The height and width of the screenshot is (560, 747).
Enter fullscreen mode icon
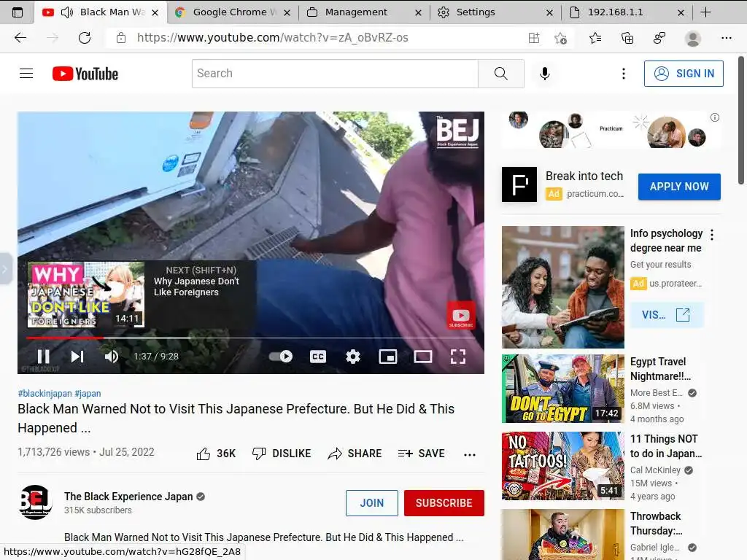(x=458, y=356)
